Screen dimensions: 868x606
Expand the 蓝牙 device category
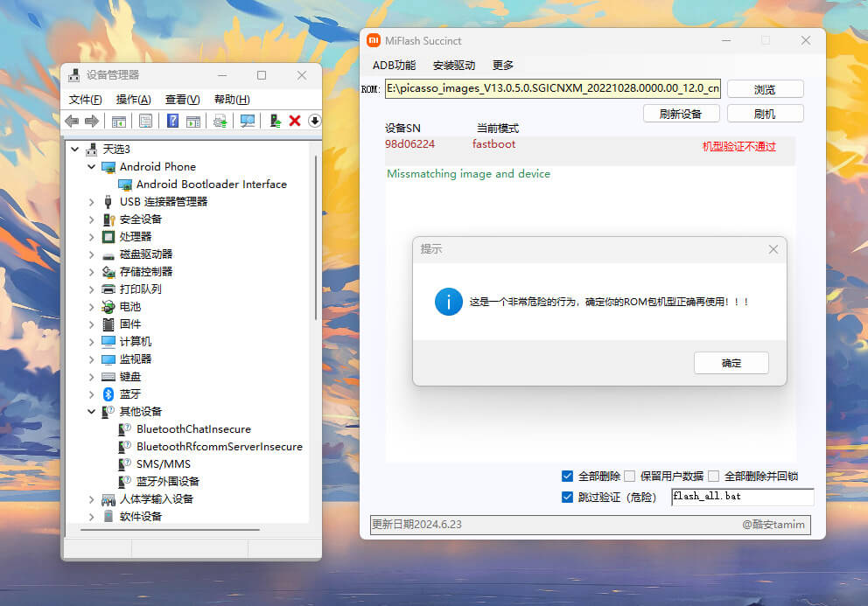(x=91, y=394)
